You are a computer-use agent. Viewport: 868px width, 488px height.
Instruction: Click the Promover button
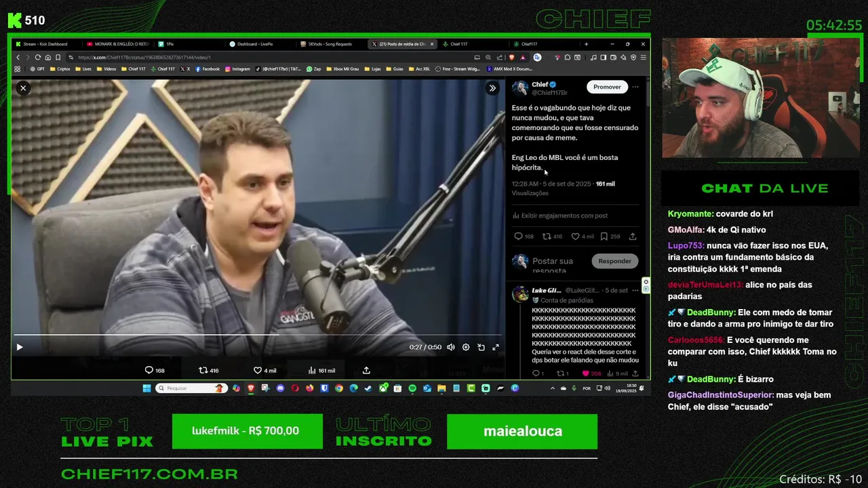click(x=607, y=87)
